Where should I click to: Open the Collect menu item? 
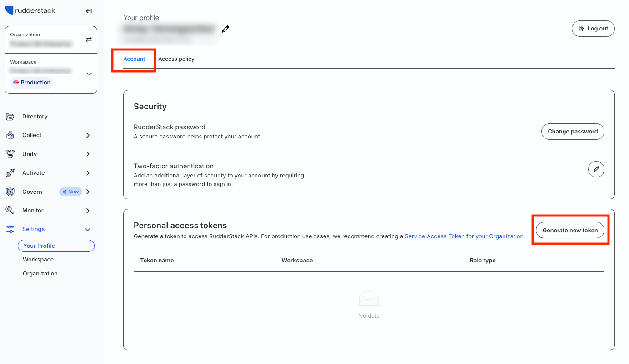click(32, 135)
